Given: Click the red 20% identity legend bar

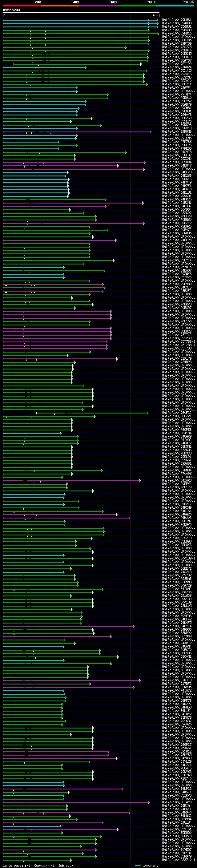Looking at the screenshot, I should coord(22,6).
